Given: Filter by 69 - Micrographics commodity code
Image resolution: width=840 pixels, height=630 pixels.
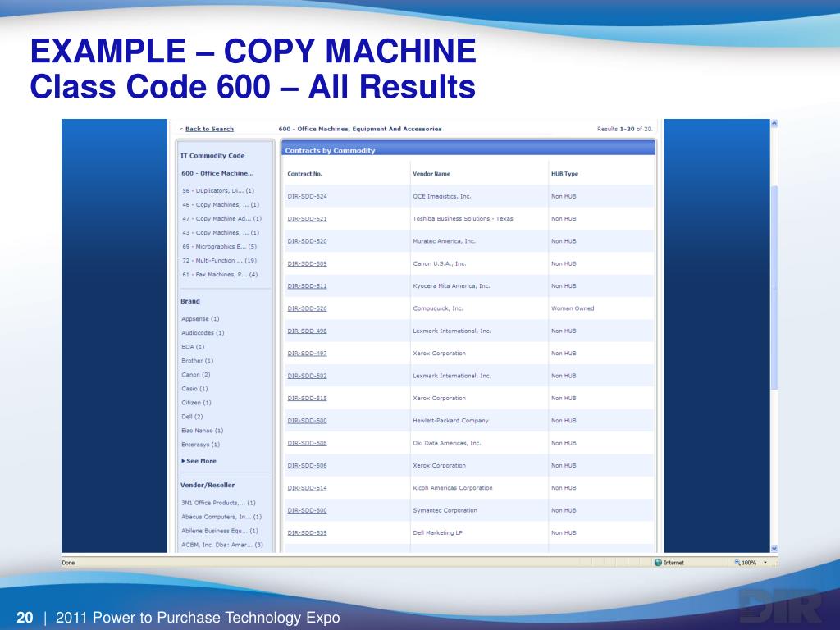Looking at the screenshot, I should (x=219, y=246).
